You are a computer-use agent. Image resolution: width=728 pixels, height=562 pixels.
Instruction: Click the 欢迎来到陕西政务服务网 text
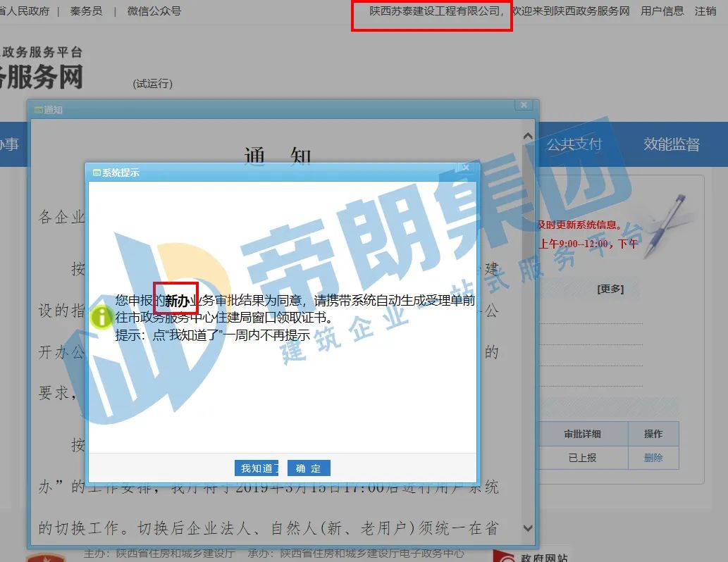click(571, 11)
